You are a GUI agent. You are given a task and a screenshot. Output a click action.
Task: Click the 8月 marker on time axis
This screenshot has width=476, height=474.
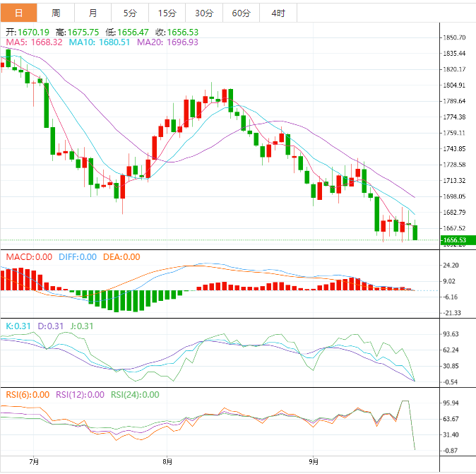pyautogui.click(x=167, y=462)
